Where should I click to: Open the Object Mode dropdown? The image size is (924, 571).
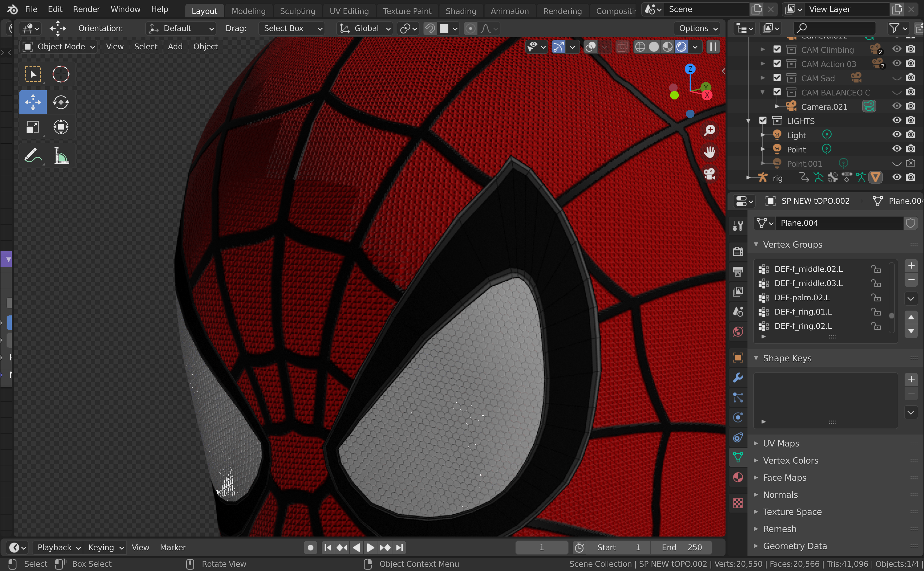pyautogui.click(x=58, y=46)
